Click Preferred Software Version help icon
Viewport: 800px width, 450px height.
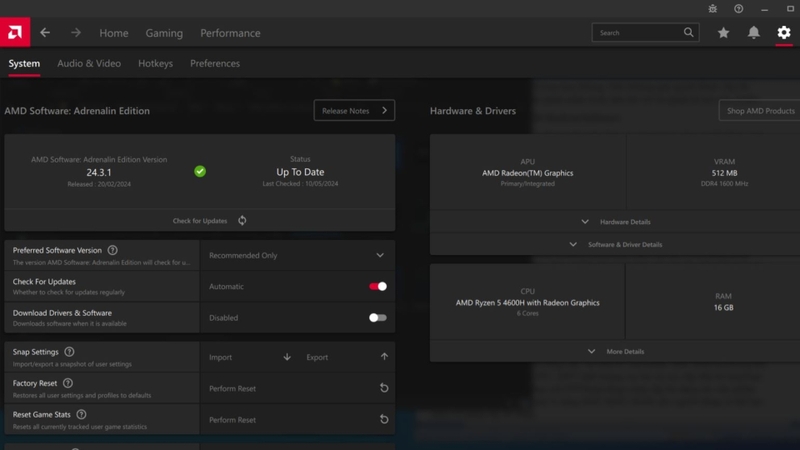(x=112, y=250)
